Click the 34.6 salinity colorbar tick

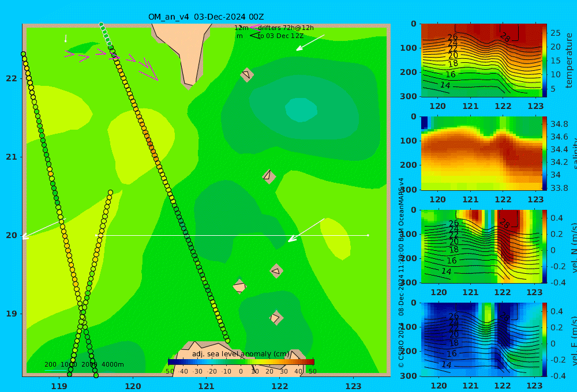559,137
